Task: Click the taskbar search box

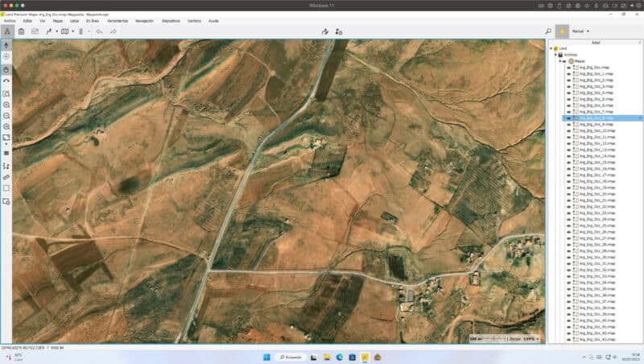Action: point(291,357)
